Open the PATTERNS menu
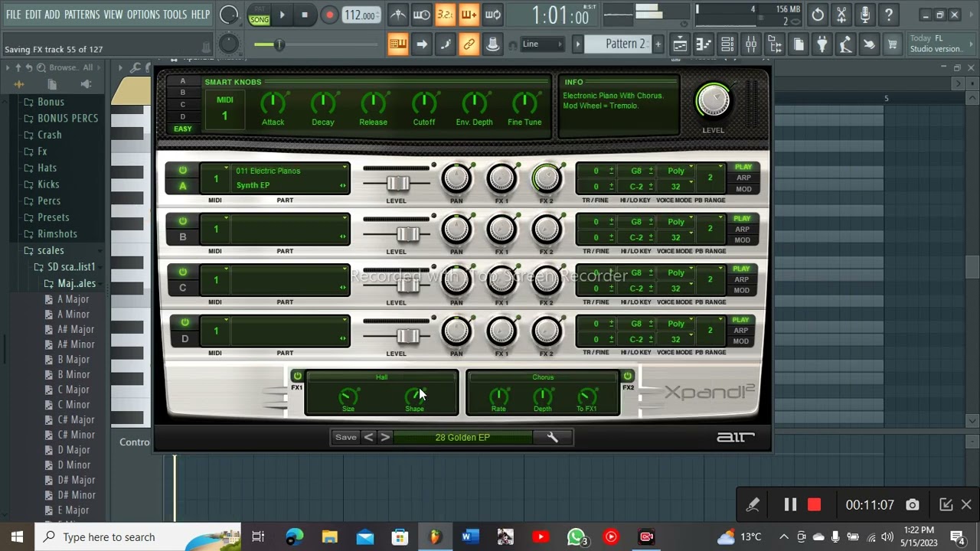This screenshot has height=551, width=980. [82, 15]
